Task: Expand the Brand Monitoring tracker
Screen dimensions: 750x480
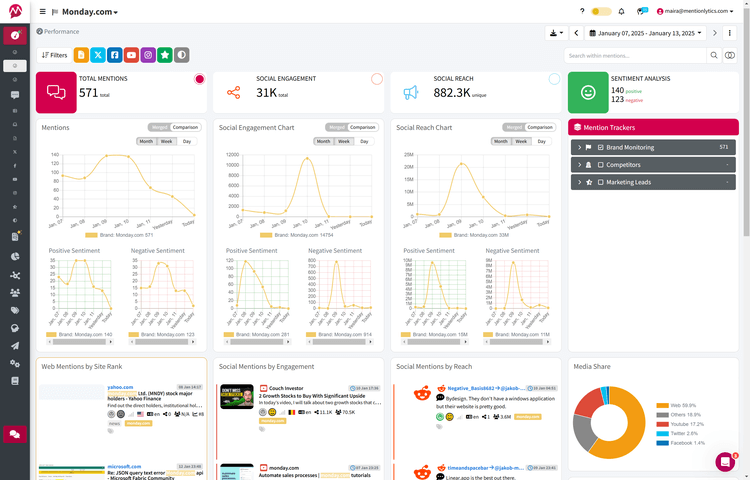Action: pos(579,147)
